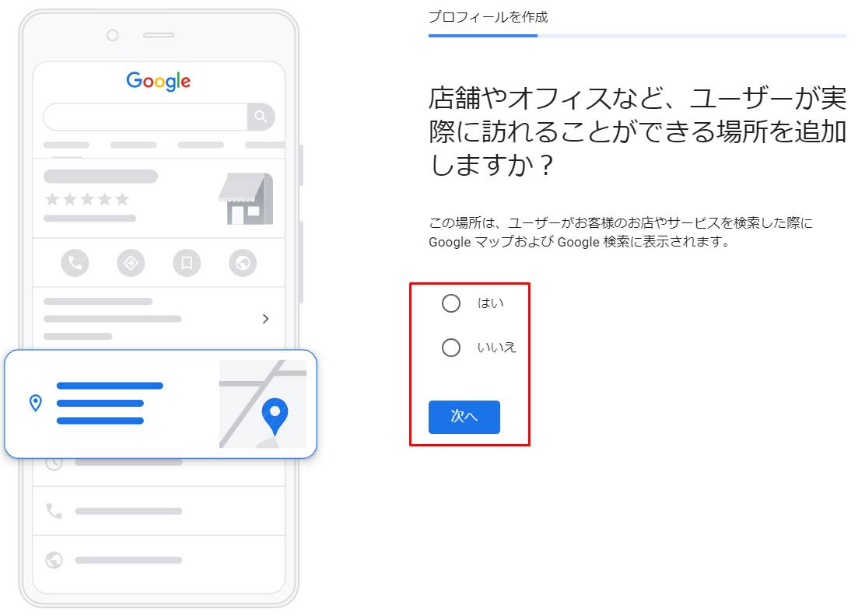Select the いいえ radio button
This screenshot has height=616, width=858.
pyautogui.click(x=451, y=348)
